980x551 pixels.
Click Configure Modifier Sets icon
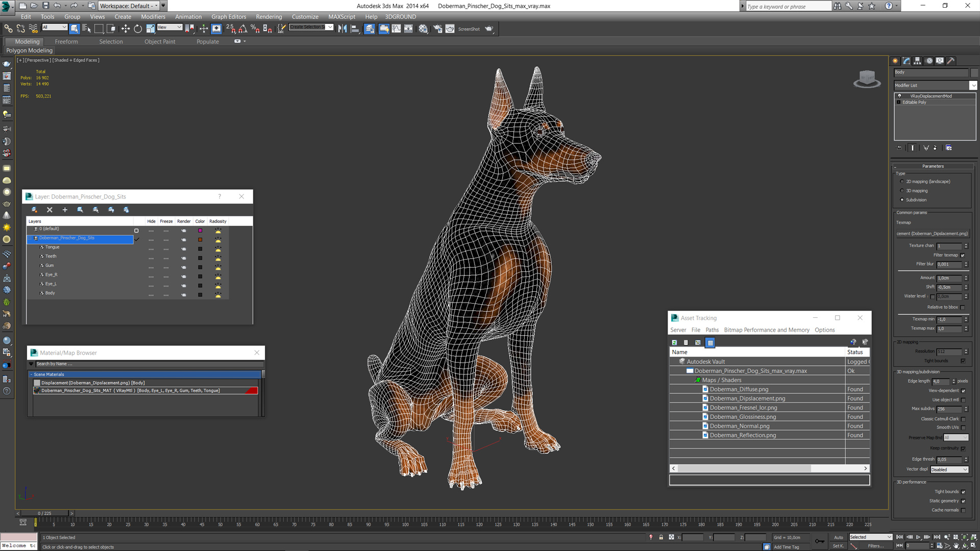point(948,147)
